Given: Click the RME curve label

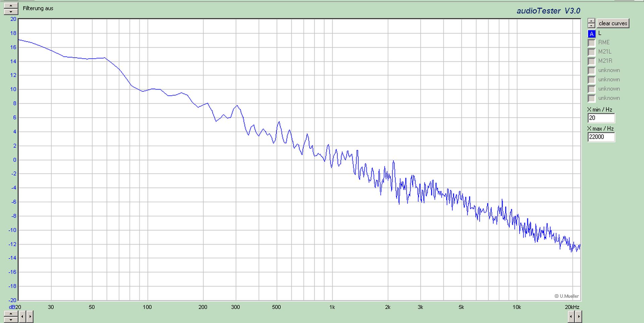Looking at the screenshot, I should (x=604, y=42).
